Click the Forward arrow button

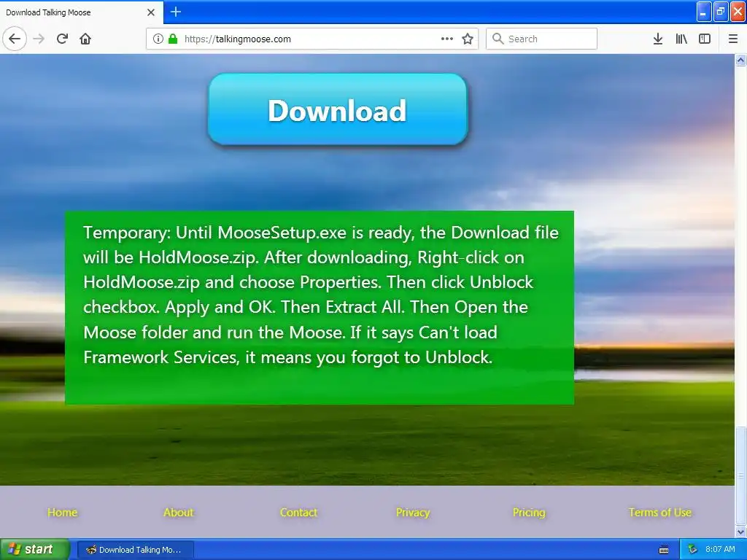[x=39, y=39]
